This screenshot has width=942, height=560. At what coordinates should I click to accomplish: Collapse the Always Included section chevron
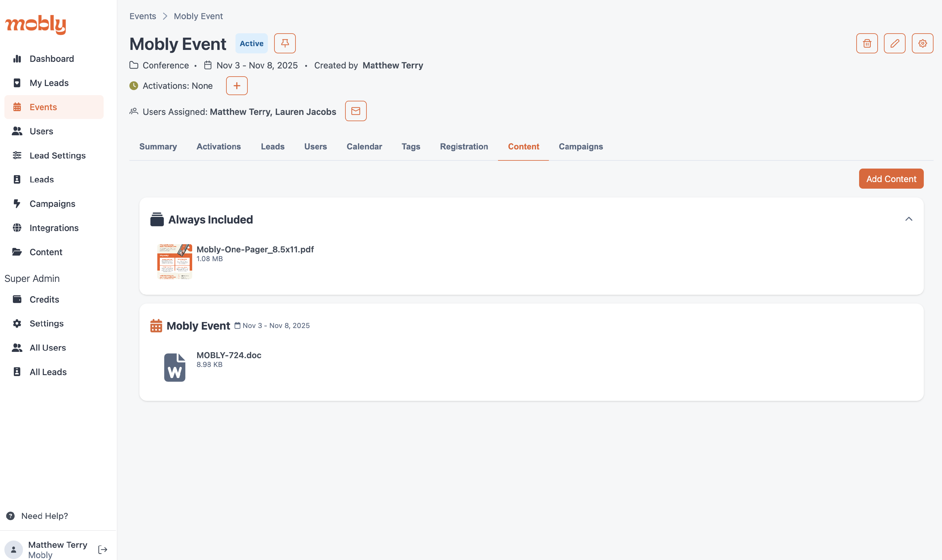[x=908, y=219]
